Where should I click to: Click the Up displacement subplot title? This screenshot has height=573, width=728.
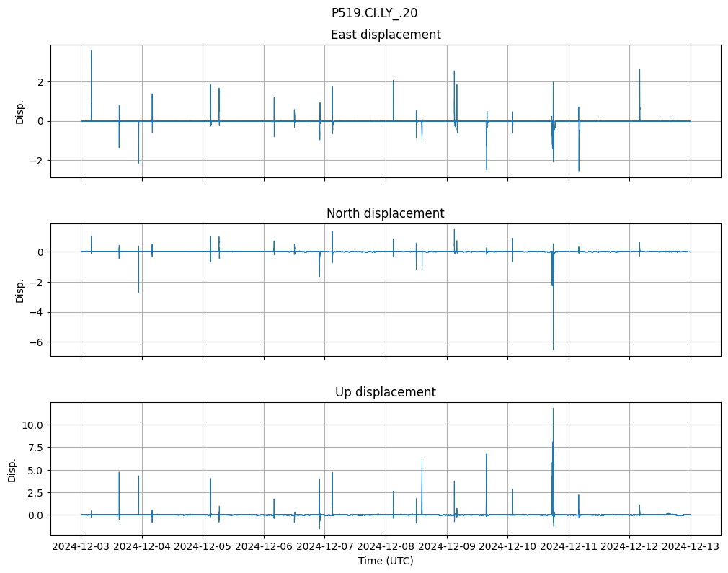tap(386, 392)
